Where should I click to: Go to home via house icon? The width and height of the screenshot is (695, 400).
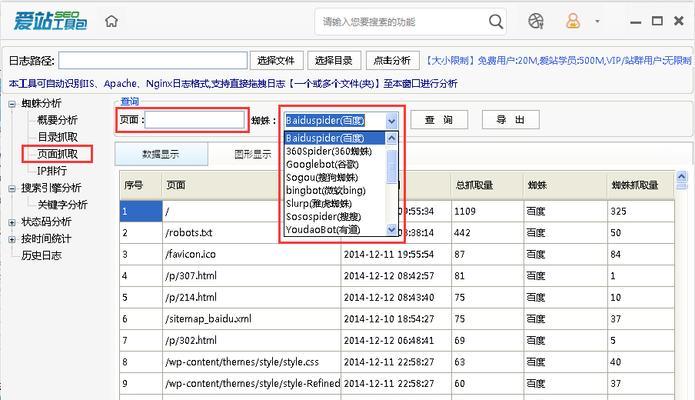111,21
